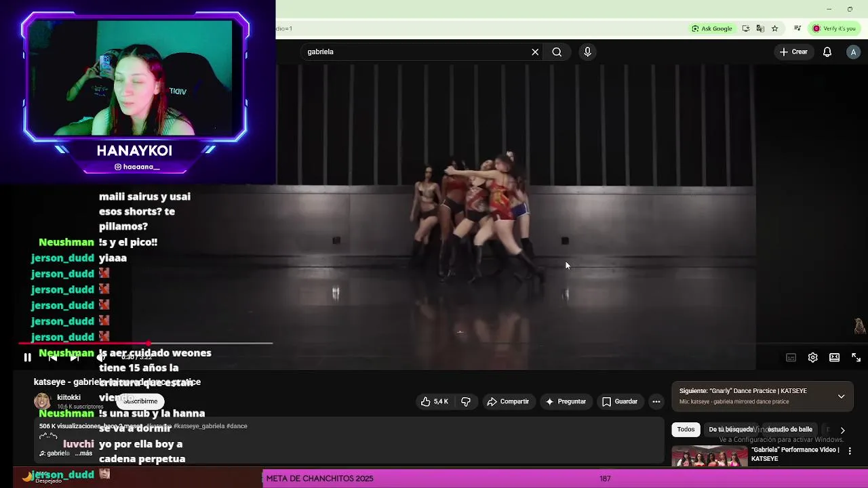
Task: Select the Todos filter chip
Action: [686, 430]
